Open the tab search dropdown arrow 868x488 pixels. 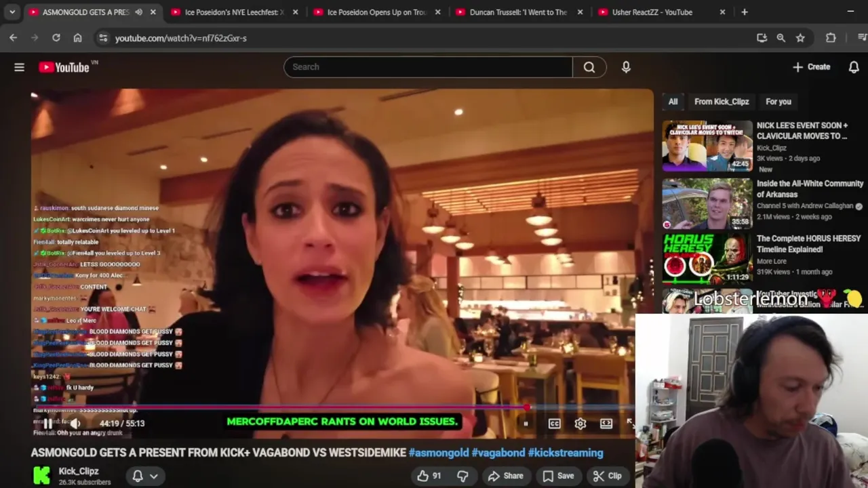12,12
